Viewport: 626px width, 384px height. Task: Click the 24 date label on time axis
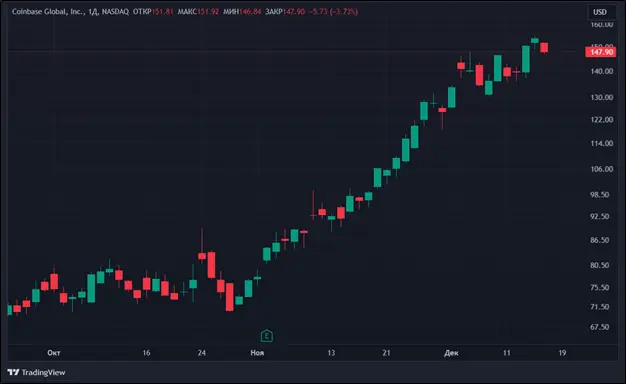(x=202, y=353)
